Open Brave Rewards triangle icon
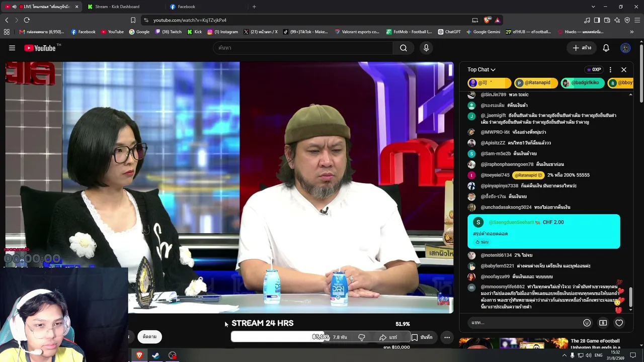The image size is (644, 362). point(497,20)
